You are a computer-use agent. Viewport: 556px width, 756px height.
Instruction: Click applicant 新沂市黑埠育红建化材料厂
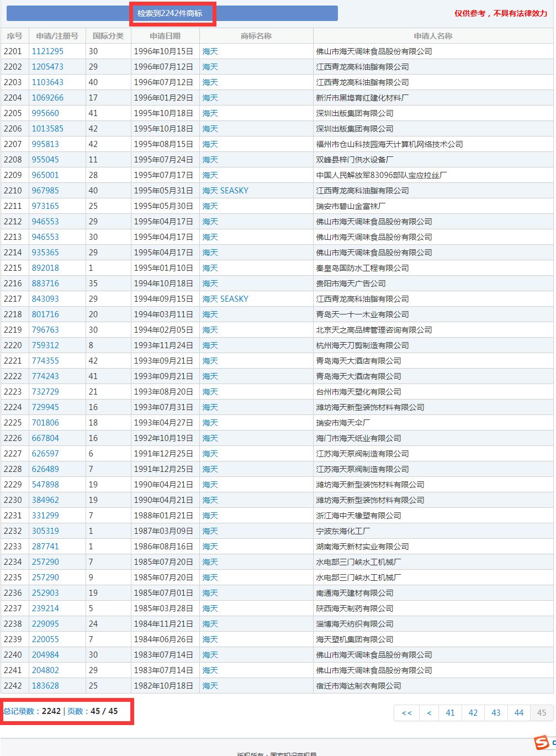coord(362,98)
